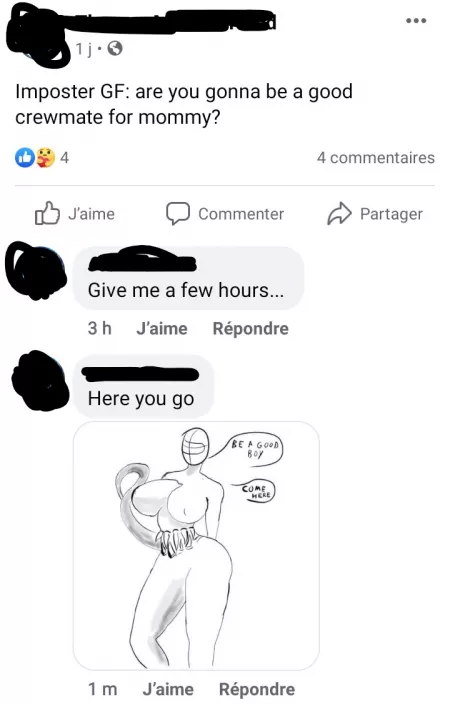Click the blue like reaction icon
Image resolution: width=450 pixels, height=704 pixels.
(x=25, y=158)
